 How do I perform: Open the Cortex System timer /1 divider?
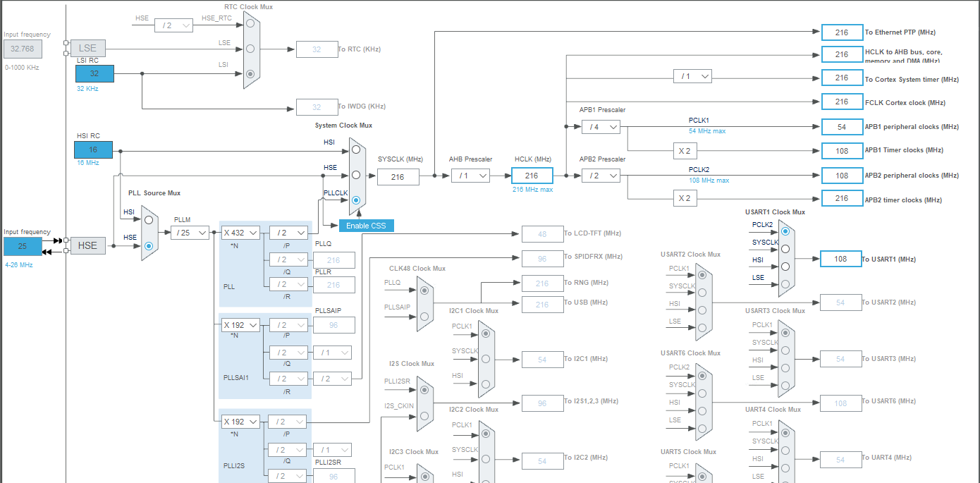point(693,76)
